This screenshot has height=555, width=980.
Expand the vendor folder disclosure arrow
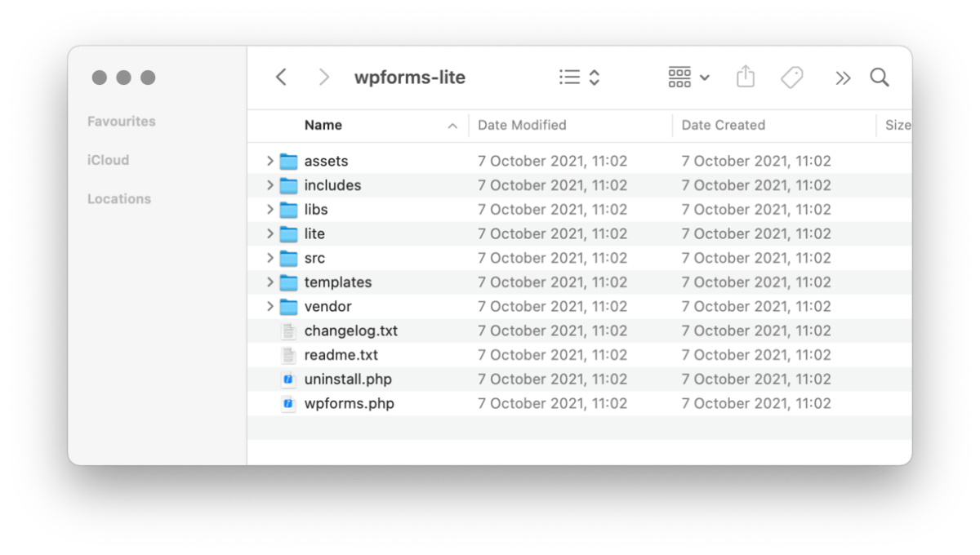270,307
